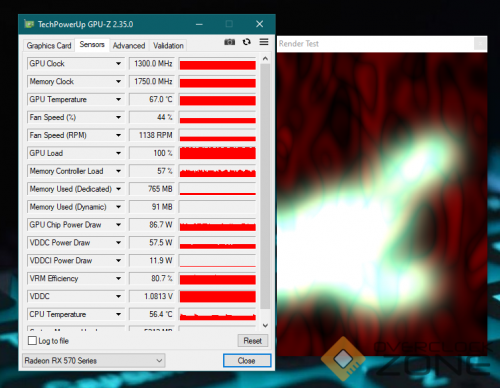Expand the Memory Controller Load dropdown

coord(118,171)
